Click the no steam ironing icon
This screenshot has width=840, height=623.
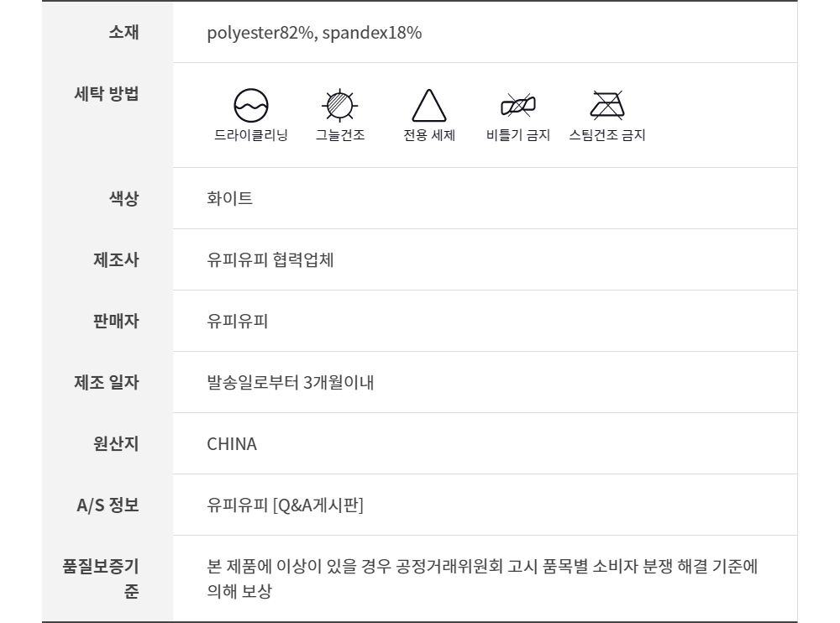coord(606,105)
